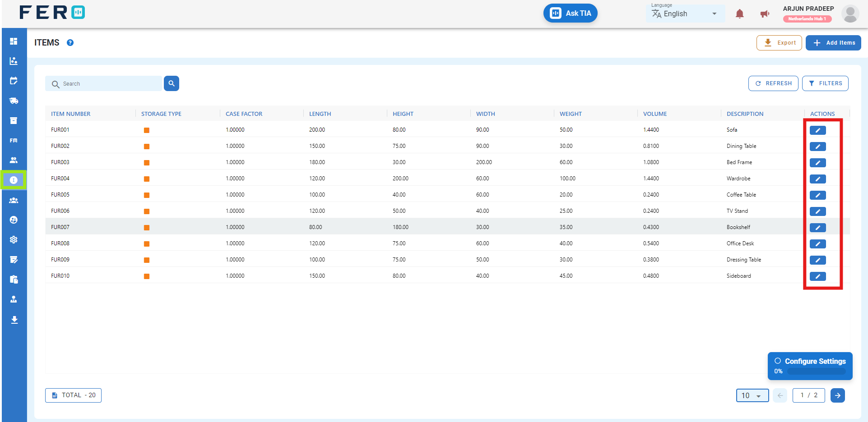The width and height of the screenshot is (868, 422).
Task: Open the archive box sidebar icon
Action: click(x=14, y=120)
